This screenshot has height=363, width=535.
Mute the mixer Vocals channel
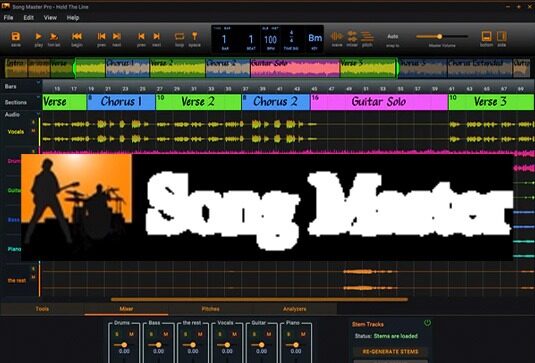click(x=235, y=334)
